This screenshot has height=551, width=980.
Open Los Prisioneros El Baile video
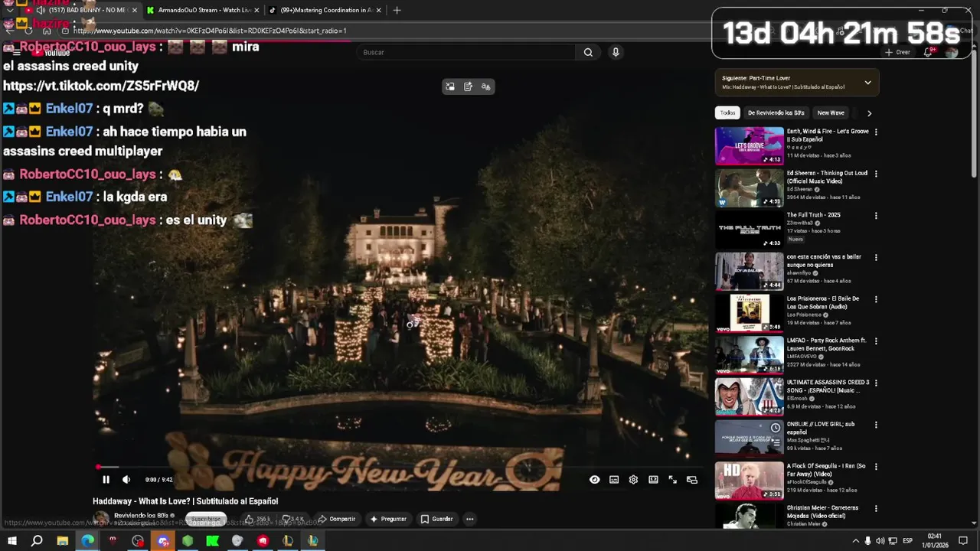click(750, 313)
